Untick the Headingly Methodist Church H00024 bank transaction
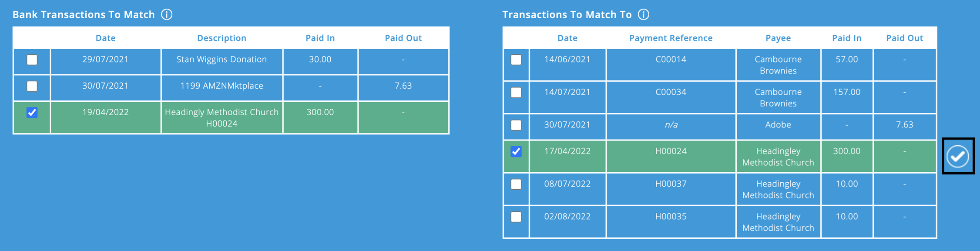The height and width of the screenshot is (251, 980). (x=32, y=113)
